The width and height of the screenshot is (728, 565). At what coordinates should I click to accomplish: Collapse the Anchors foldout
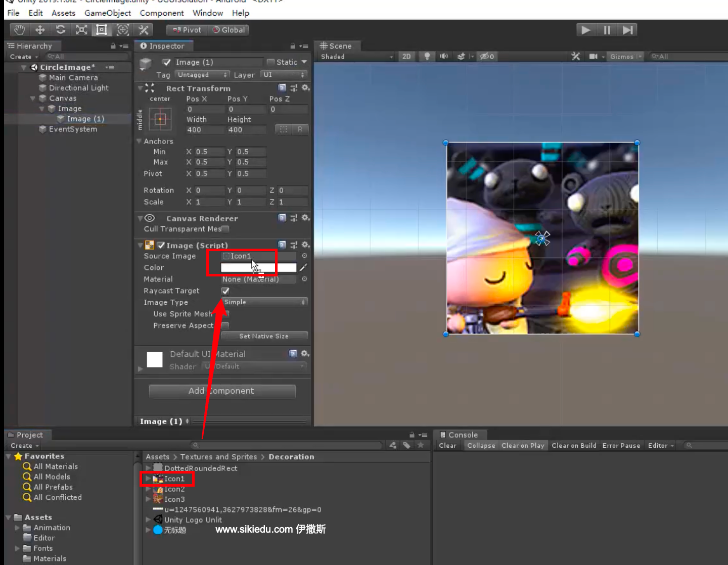(x=139, y=141)
